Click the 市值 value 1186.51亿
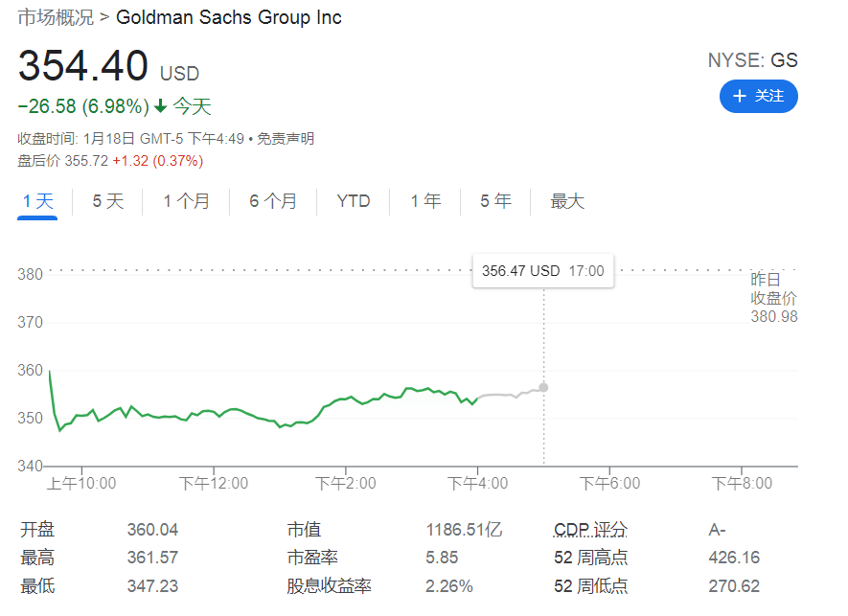Image resolution: width=848 pixels, height=616 pixels. [464, 530]
